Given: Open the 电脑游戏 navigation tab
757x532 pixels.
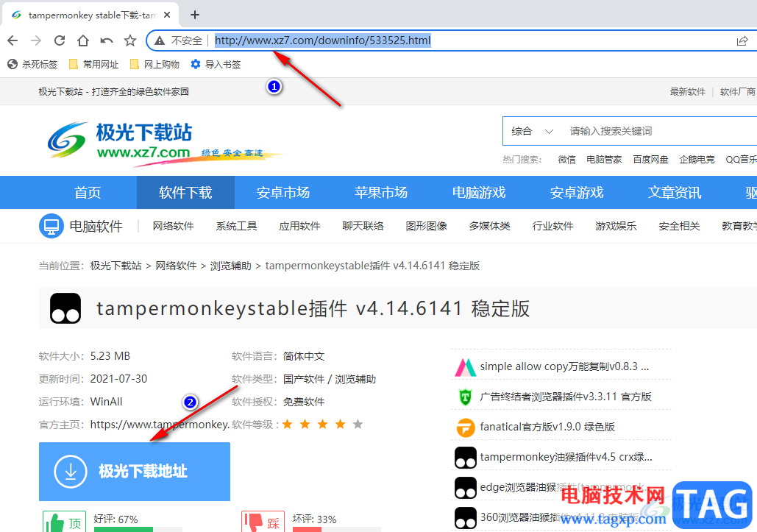Looking at the screenshot, I should 479,193.
